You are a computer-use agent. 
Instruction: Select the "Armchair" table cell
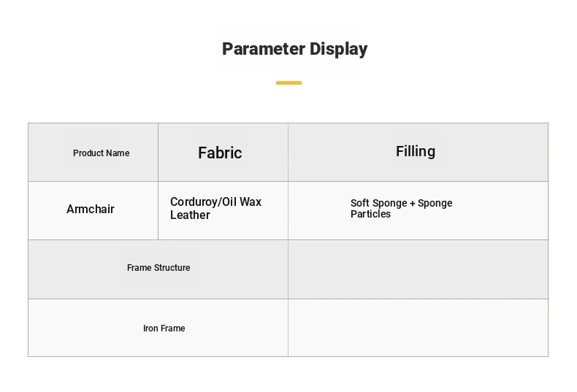[x=91, y=210]
